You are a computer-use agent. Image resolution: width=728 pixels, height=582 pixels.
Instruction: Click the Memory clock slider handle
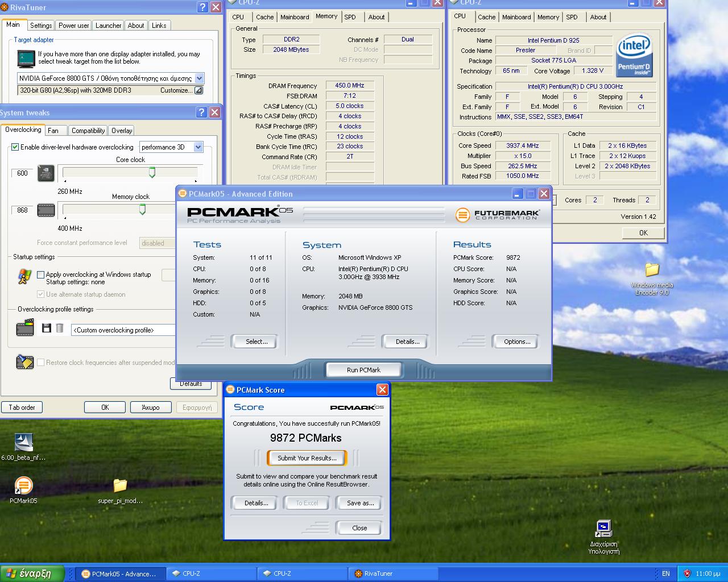click(x=142, y=209)
